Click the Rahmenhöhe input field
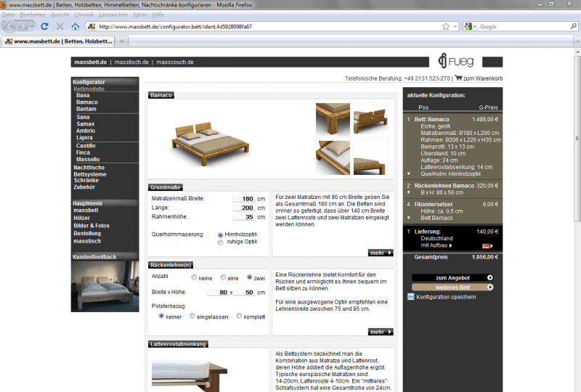Screen dimensions: 581x392 pos(243,217)
